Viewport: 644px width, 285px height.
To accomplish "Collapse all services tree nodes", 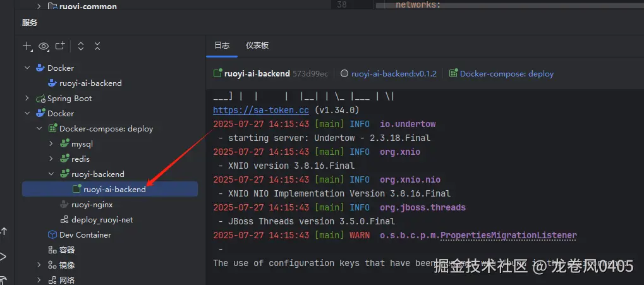I will [97, 46].
